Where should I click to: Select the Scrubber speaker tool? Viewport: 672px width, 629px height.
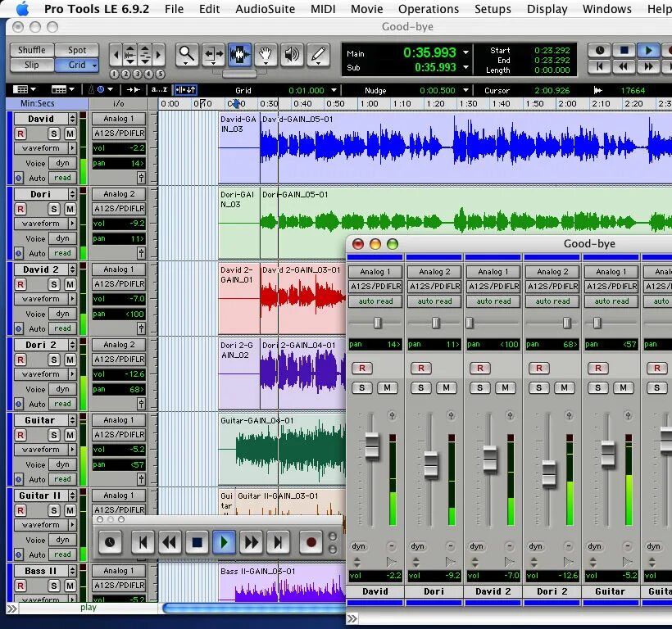coord(292,54)
